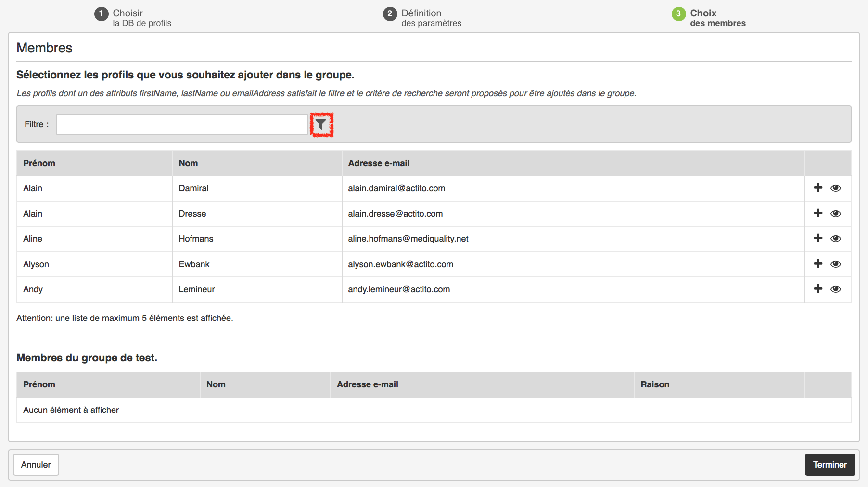Click the Raison column header

coord(655,384)
